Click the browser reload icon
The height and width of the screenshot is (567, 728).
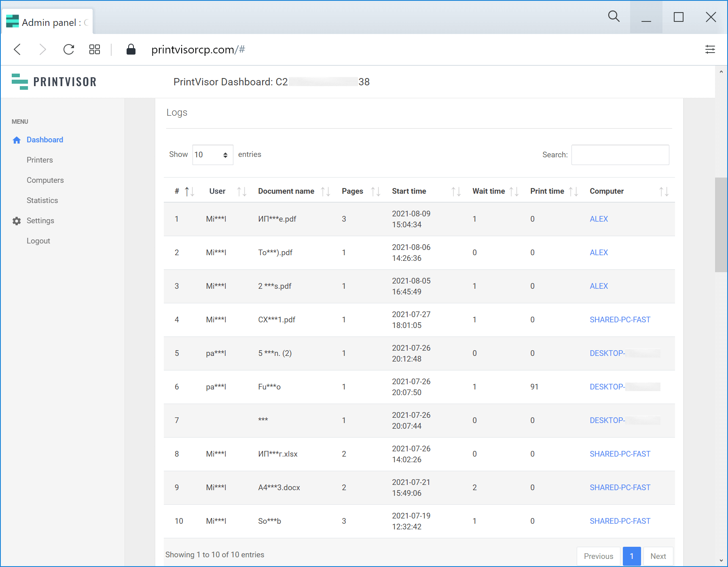click(x=69, y=49)
